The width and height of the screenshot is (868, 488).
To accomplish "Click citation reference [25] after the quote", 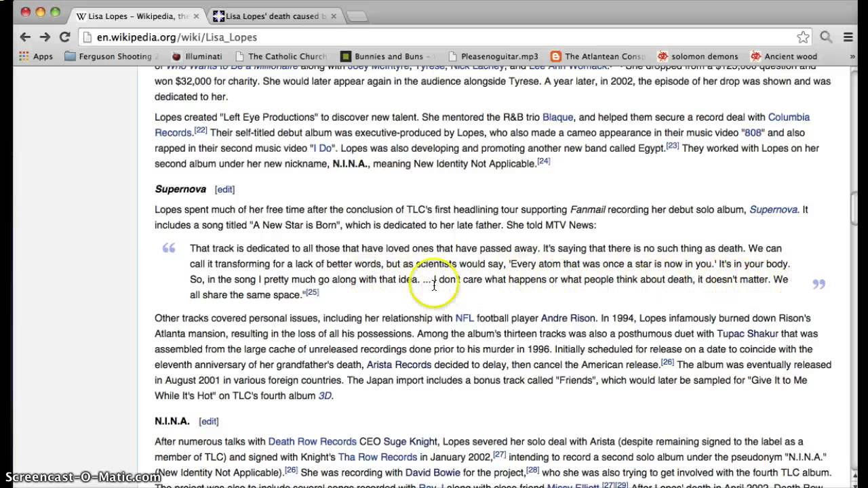I will pos(312,292).
